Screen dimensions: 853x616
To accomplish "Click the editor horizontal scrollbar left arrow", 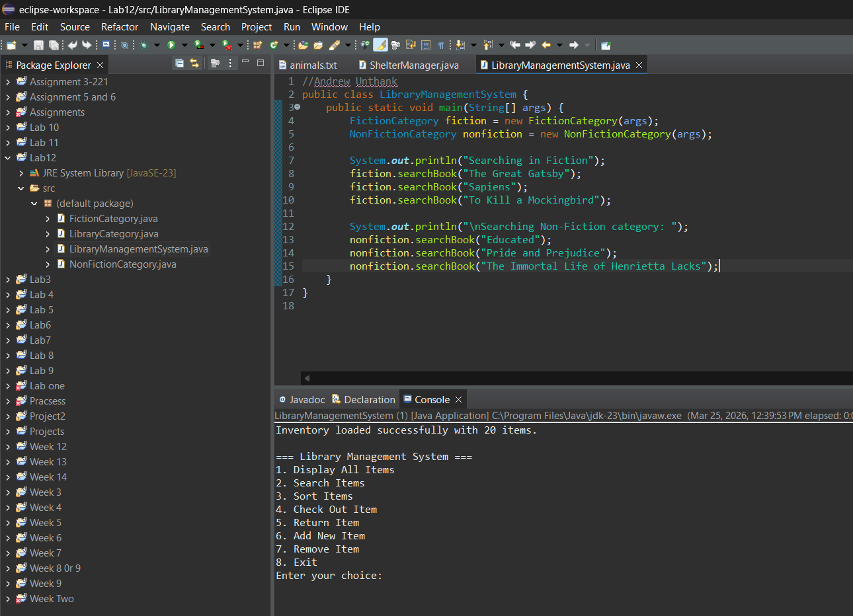I will click(307, 378).
